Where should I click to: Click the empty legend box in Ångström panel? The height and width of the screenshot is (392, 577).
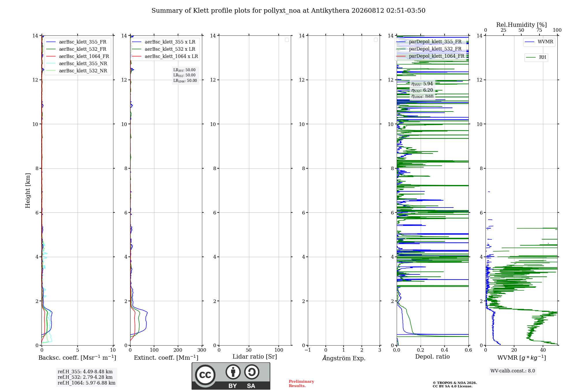pyautogui.click(x=376, y=40)
